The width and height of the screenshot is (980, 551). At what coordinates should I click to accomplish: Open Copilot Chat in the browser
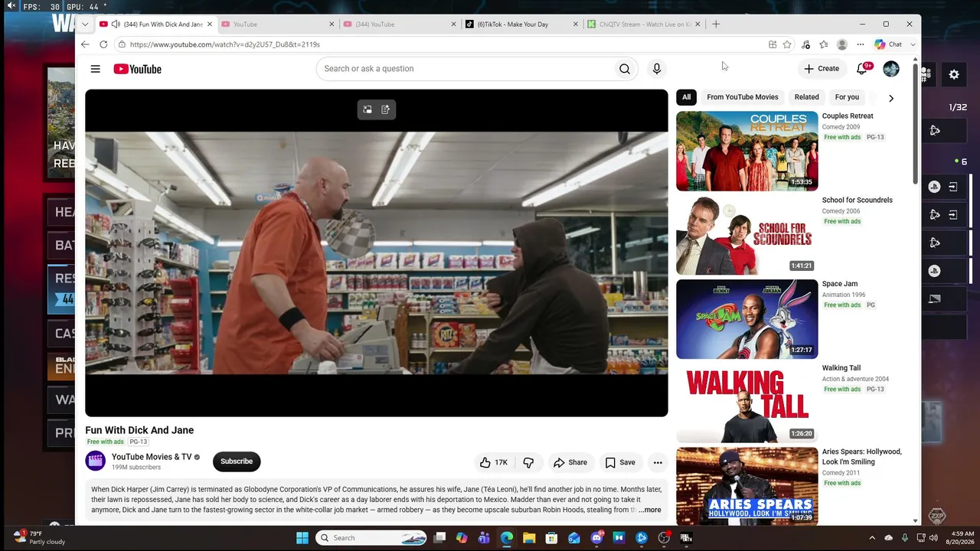click(888, 44)
